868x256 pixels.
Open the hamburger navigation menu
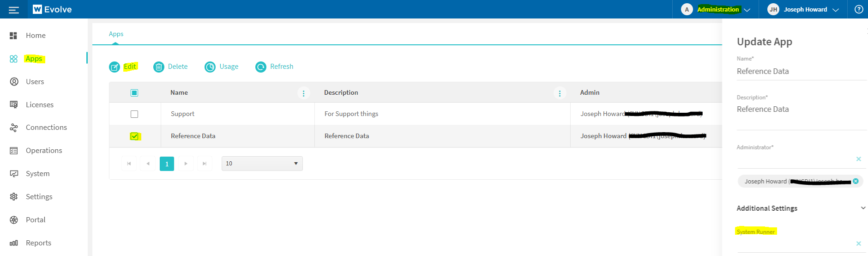tap(14, 10)
